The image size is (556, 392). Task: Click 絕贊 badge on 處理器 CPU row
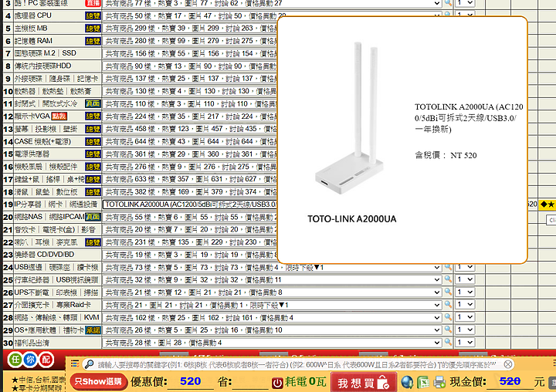tap(93, 16)
